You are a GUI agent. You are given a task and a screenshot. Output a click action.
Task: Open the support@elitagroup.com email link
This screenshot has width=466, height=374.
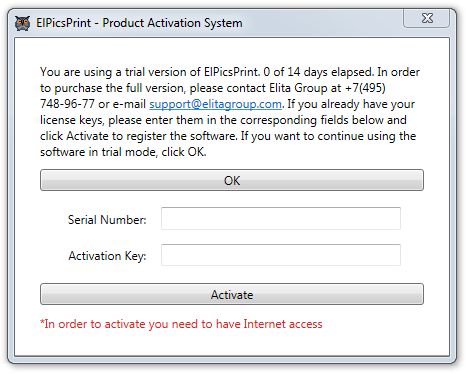pyautogui.click(x=216, y=104)
